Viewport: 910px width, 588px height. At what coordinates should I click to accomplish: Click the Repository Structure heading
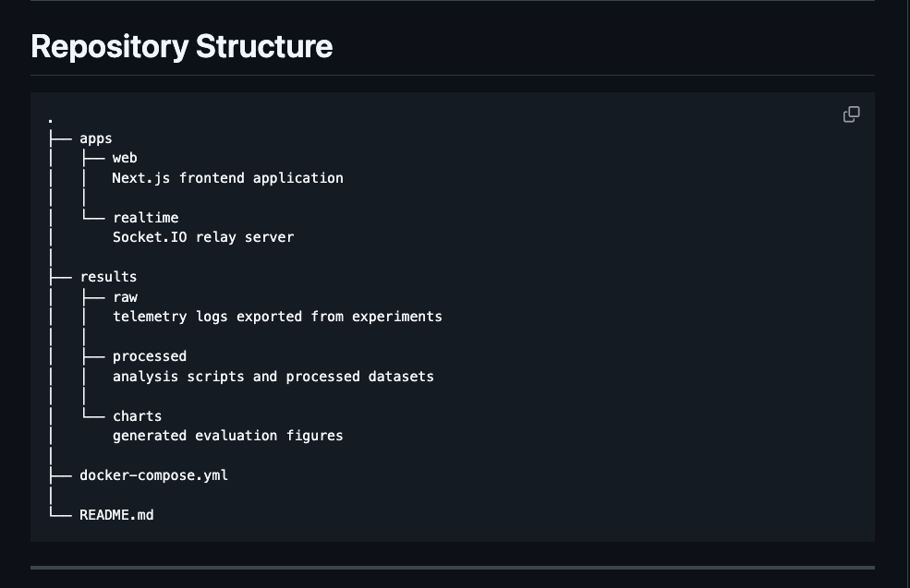tap(182, 46)
